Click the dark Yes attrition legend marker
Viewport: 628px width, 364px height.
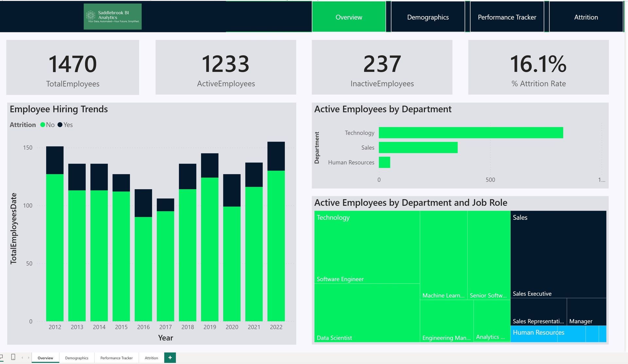pos(60,125)
